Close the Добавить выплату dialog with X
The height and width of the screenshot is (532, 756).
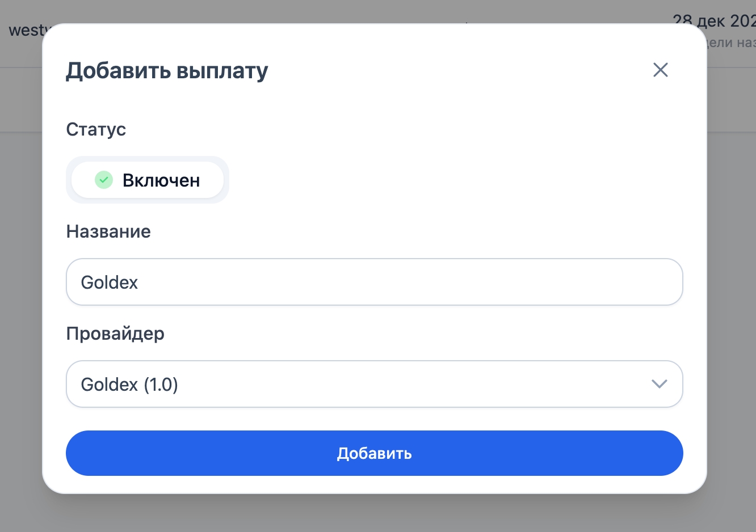pos(660,70)
